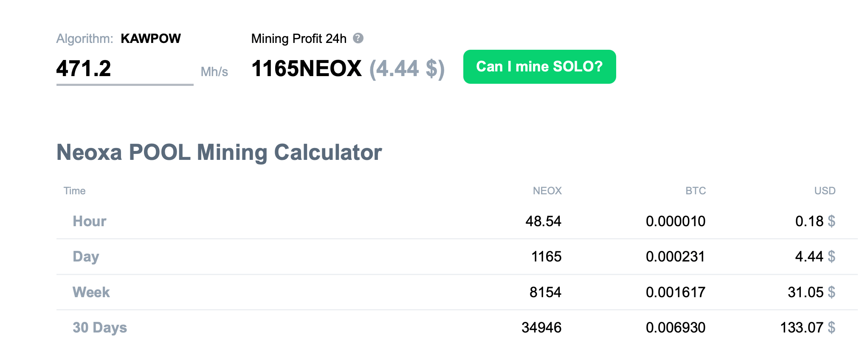Select the Week row label

click(x=91, y=293)
